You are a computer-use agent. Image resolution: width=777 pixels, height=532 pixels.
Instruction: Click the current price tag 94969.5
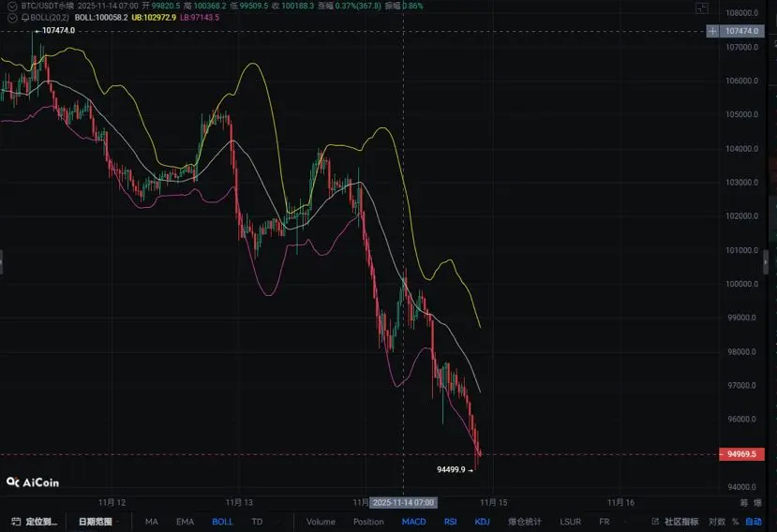(741, 454)
